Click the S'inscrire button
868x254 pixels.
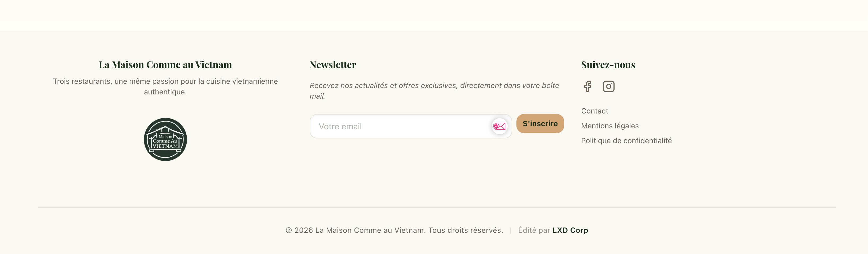click(540, 124)
